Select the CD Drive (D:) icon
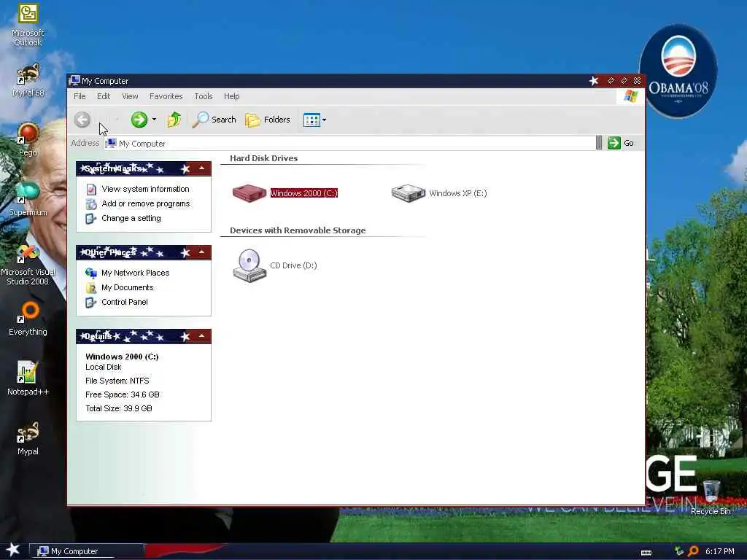The height and width of the screenshot is (560, 747). coord(249,265)
